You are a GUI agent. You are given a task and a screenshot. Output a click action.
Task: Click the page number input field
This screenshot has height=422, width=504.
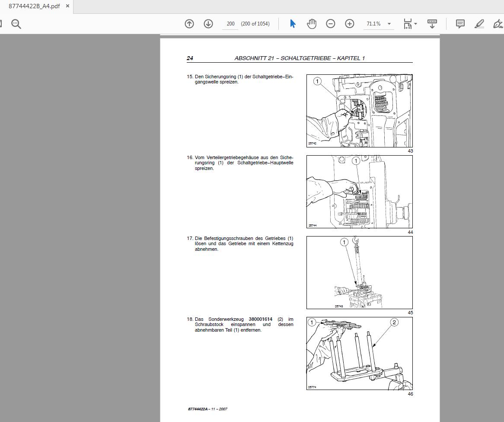tap(230, 24)
